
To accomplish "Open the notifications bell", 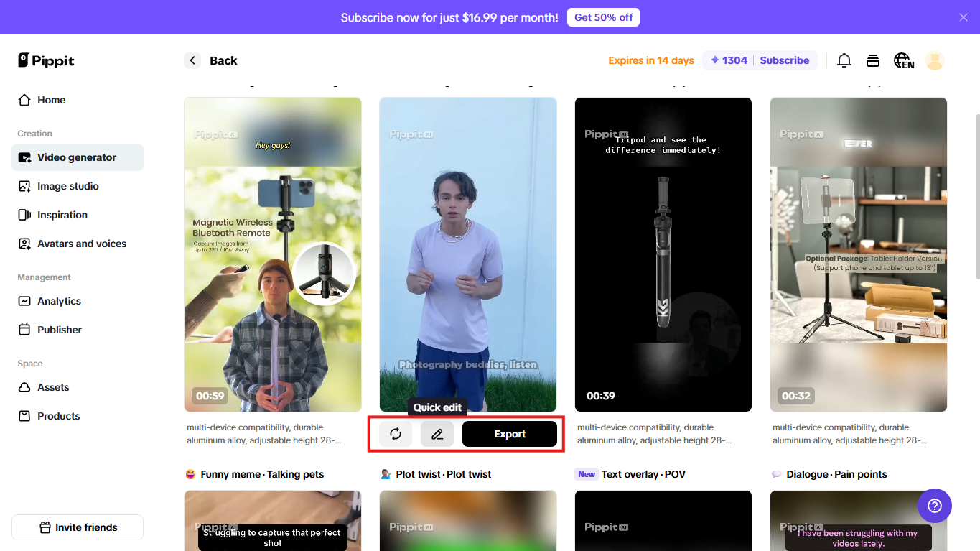I will tap(844, 60).
